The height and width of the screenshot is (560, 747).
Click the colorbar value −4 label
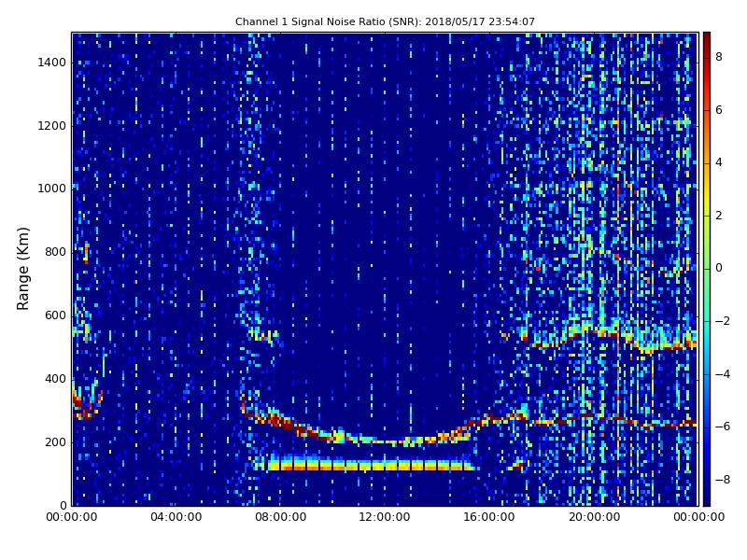723,374
